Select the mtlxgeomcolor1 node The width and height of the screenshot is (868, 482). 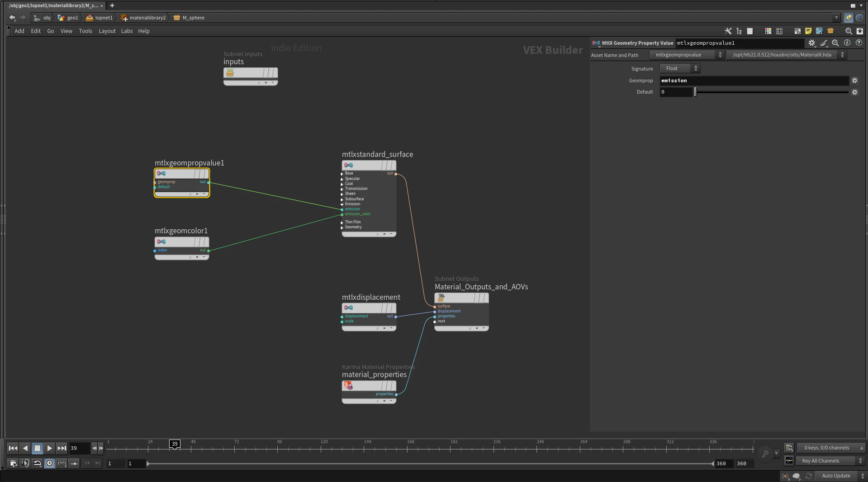click(x=182, y=248)
